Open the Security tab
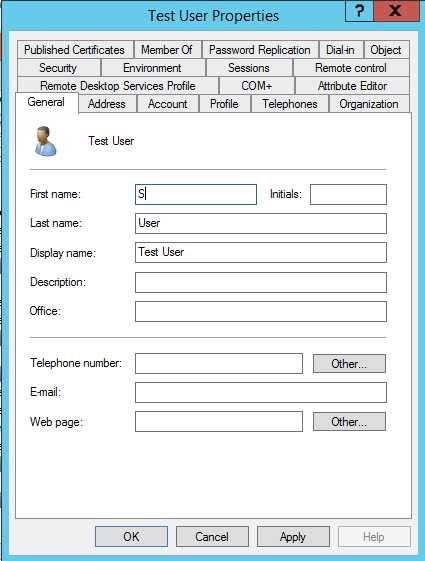This screenshot has width=425, height=561. [58, 68]
